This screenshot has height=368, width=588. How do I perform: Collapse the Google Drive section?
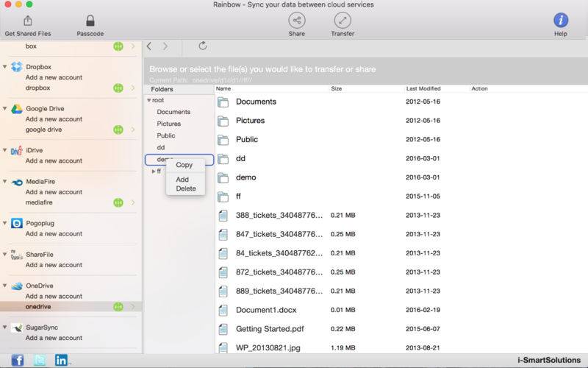(x=4, y=108)
